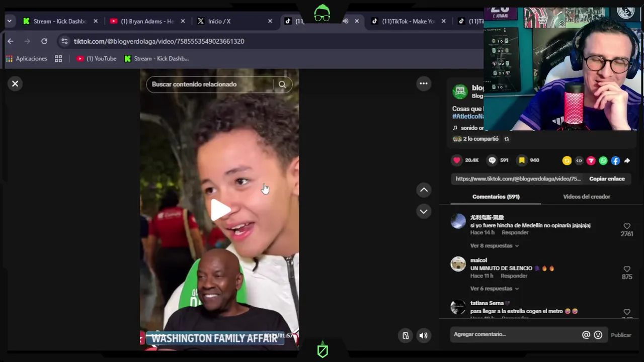
Task: Expand Ver 6 respuestas
Action: tap(494, 289)
